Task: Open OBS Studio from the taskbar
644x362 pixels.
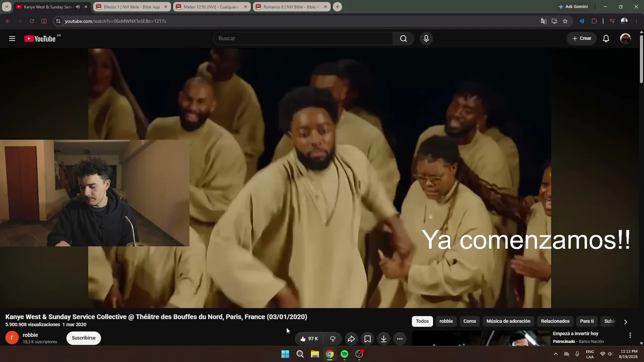Action: [x=359, y=354]
